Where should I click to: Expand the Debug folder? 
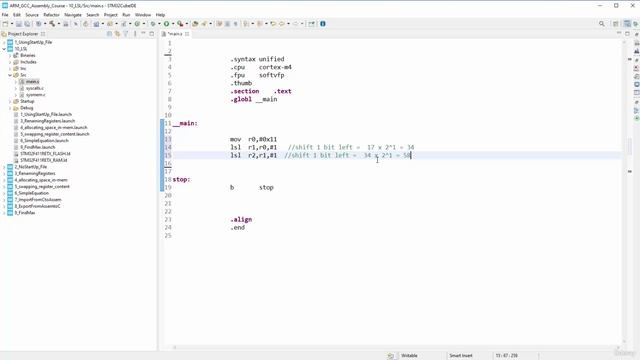[x=10, y=108]
